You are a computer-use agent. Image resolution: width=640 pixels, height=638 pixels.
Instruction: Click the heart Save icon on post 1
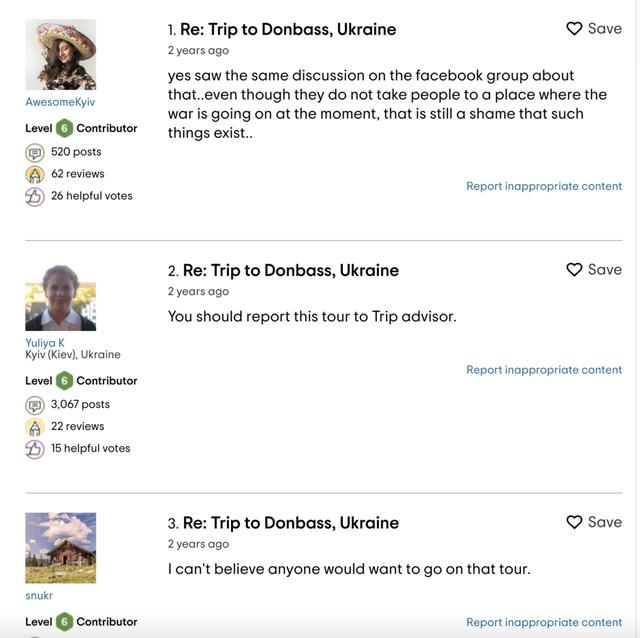(574, 29)
